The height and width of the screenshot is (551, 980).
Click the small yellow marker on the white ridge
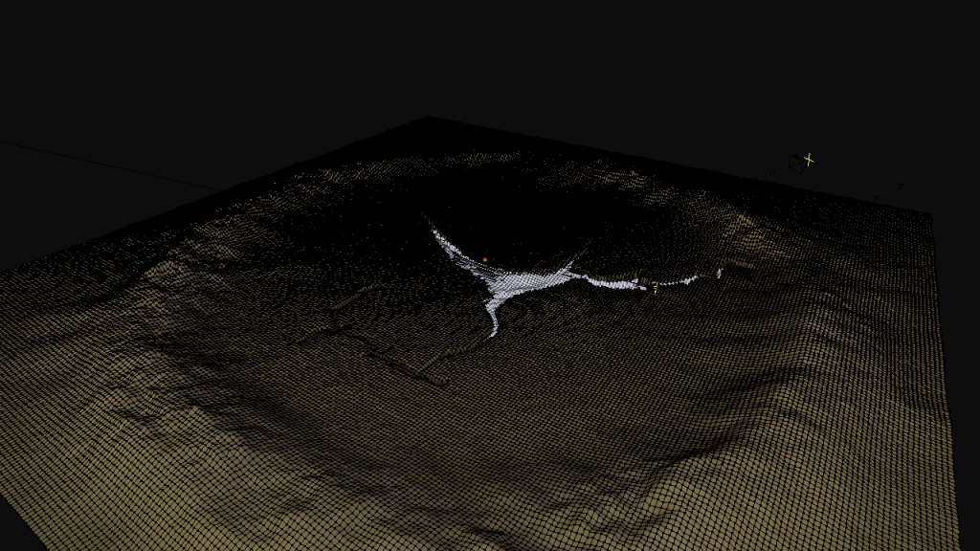coord(655,289)
